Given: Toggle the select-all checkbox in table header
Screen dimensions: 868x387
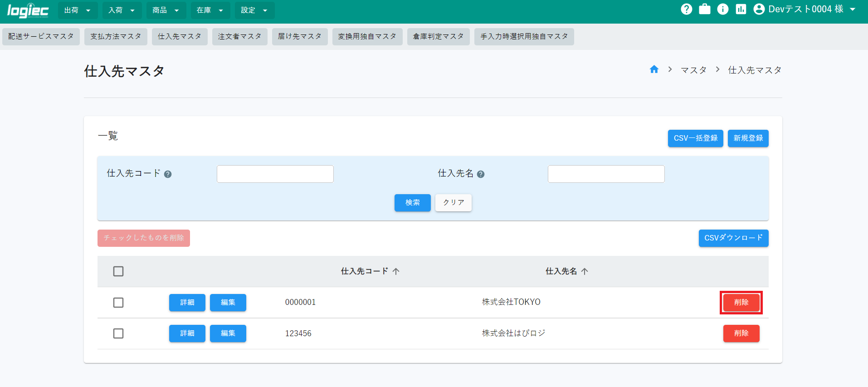Looking at the screenshot, I should pos(118,271).
